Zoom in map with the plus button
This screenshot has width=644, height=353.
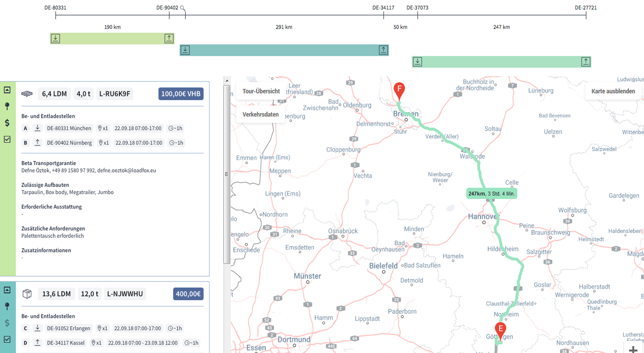click(x=633, y=349)
